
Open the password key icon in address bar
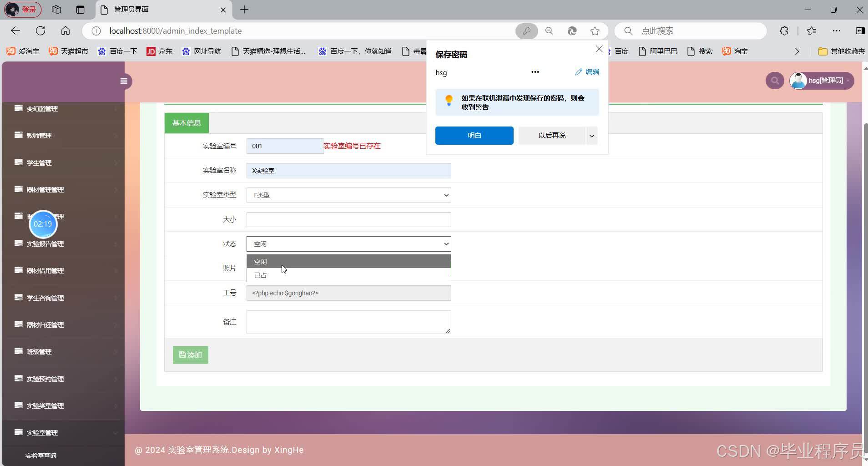point(526,30)
